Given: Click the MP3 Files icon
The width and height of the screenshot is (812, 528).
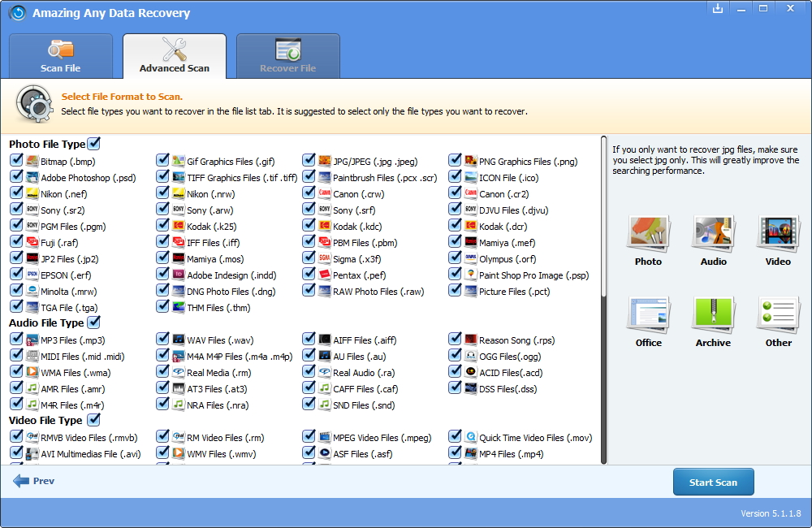Looking at the screenshot, I should (32, 340).
